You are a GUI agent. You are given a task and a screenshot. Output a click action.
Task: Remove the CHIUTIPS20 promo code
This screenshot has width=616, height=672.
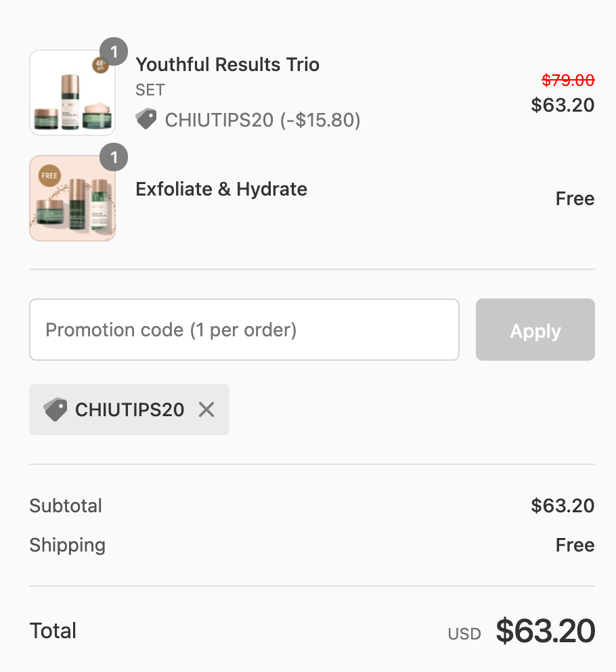click(206, 409)
